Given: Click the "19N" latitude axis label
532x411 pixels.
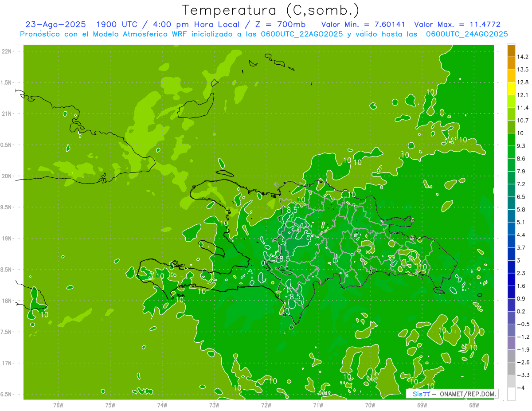Looking at the screenshot, I should [6, 239].
